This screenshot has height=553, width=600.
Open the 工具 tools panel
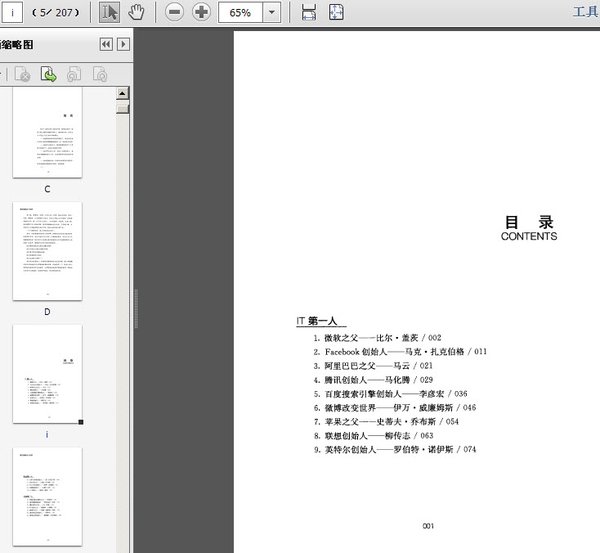tap(585, 13)
